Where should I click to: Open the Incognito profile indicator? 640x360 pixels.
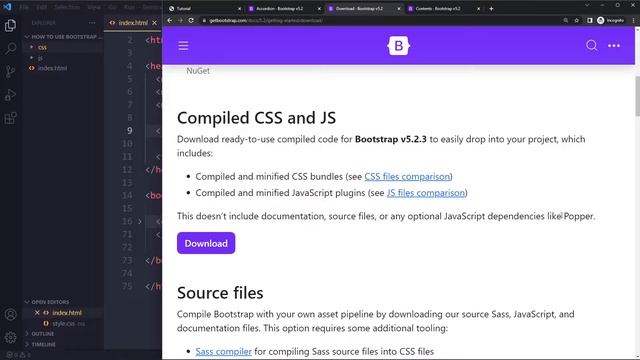coord(611,20)
